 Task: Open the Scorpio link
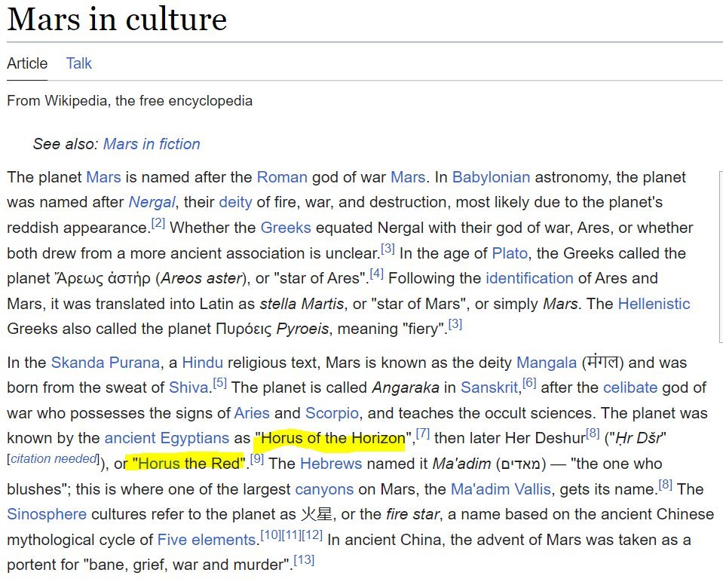[332, 413]
